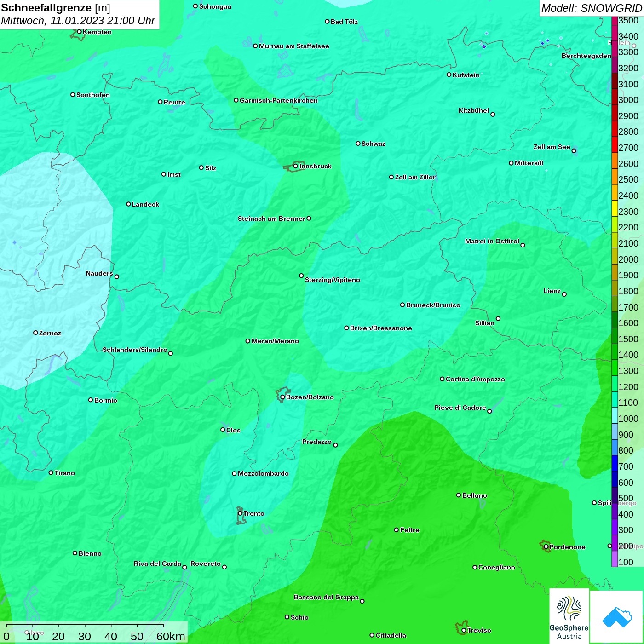Click the Bormio location dot
Screen dimensions: 644x644
pos(91,400)
